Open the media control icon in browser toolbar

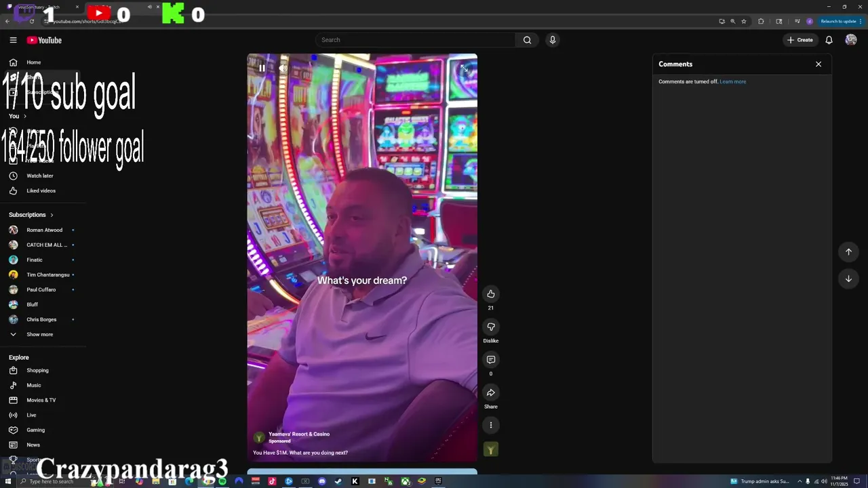797,21
